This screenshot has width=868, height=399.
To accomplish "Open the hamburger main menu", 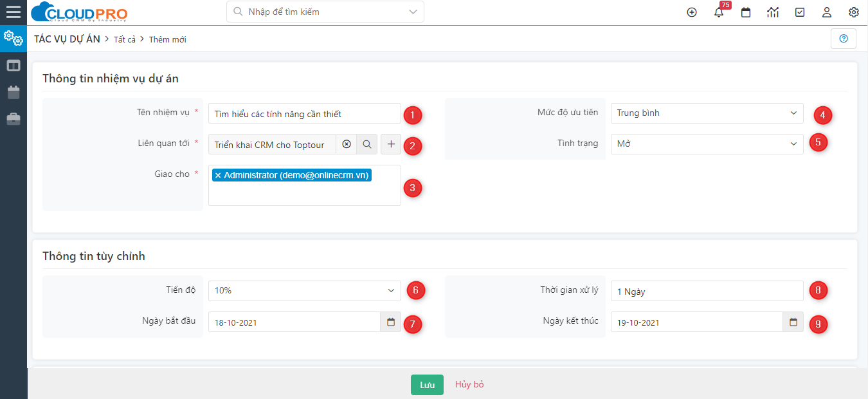I will (x=13, y=12).
